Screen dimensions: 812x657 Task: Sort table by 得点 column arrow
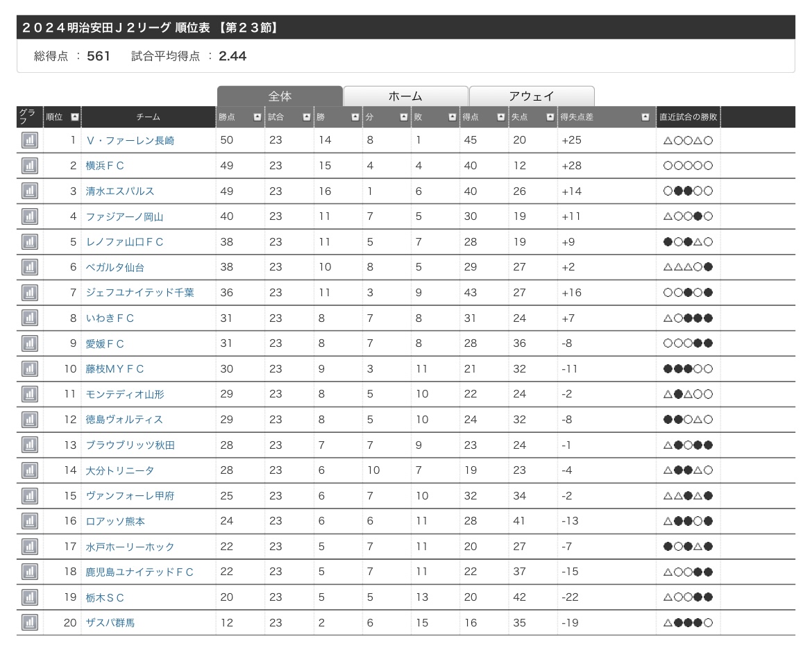(x=501, y=117)
